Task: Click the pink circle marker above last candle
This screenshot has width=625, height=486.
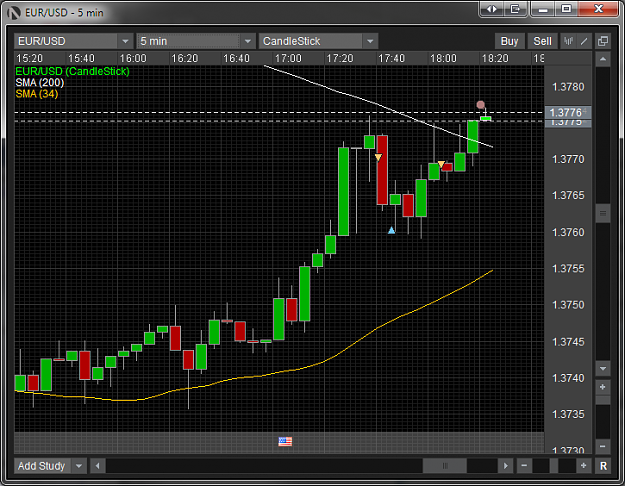Action: [481, 105]
